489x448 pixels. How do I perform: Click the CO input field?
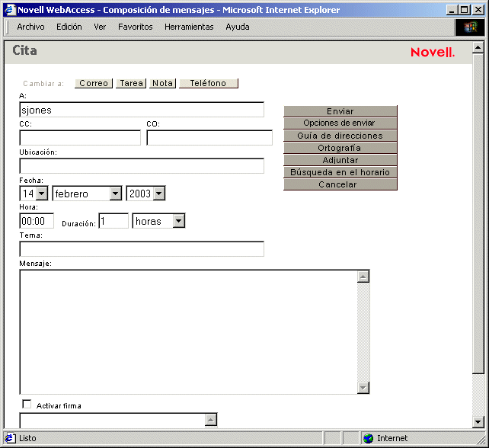209,138
